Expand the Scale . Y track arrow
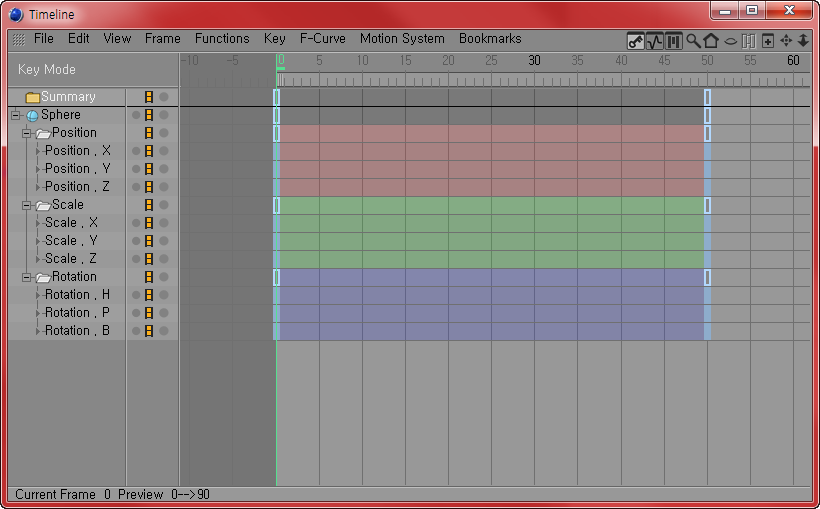Image resolution: width=820 pixels, height=509 pixels. tap(38, 241)
